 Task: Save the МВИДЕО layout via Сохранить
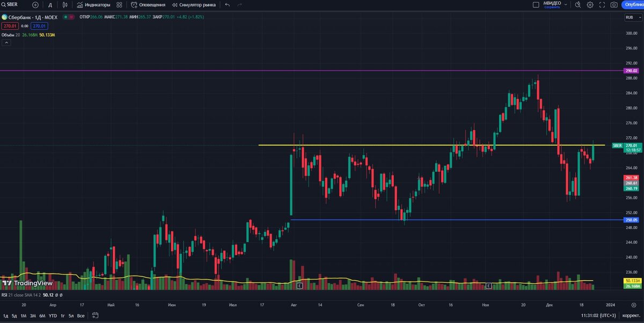pos(552,8)
